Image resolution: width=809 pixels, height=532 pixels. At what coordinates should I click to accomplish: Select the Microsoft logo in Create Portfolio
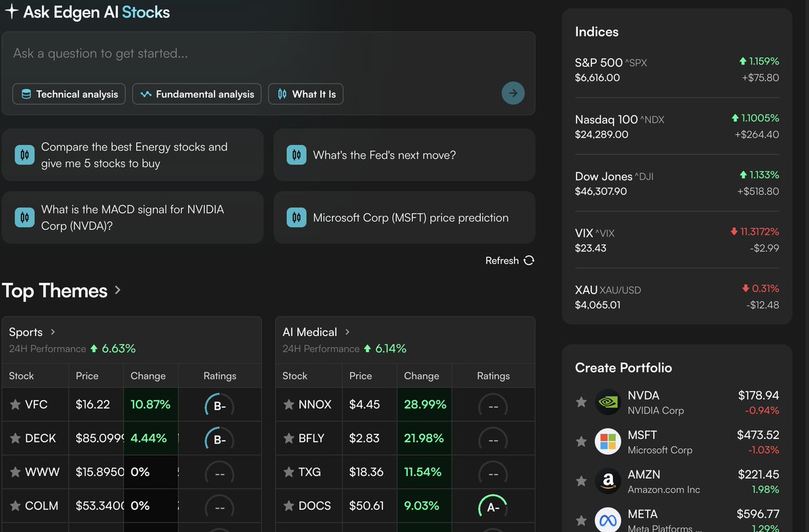[607, 441]
